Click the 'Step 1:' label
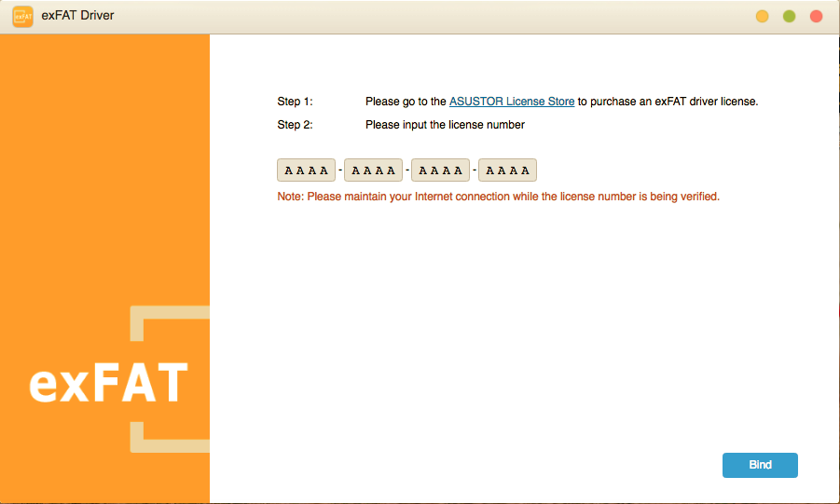This screenshot has height=504, width=840. (295, 102)
